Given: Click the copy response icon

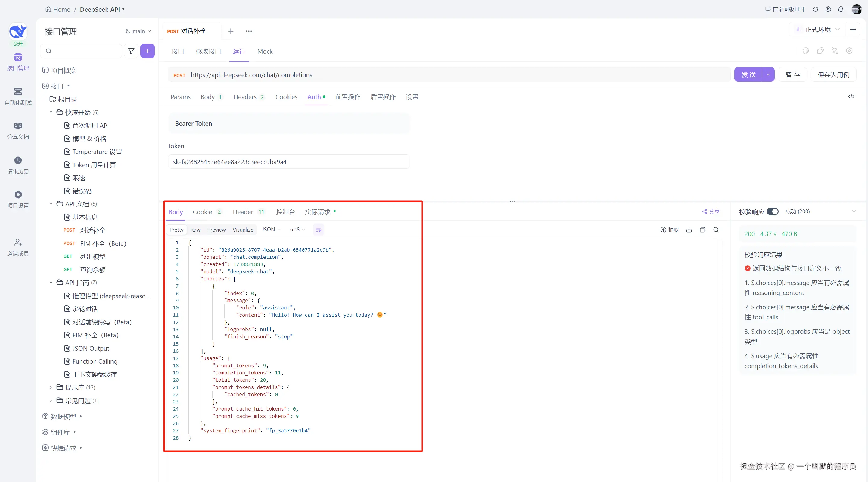Looking at the screenshot, I should tap(702, 230).
